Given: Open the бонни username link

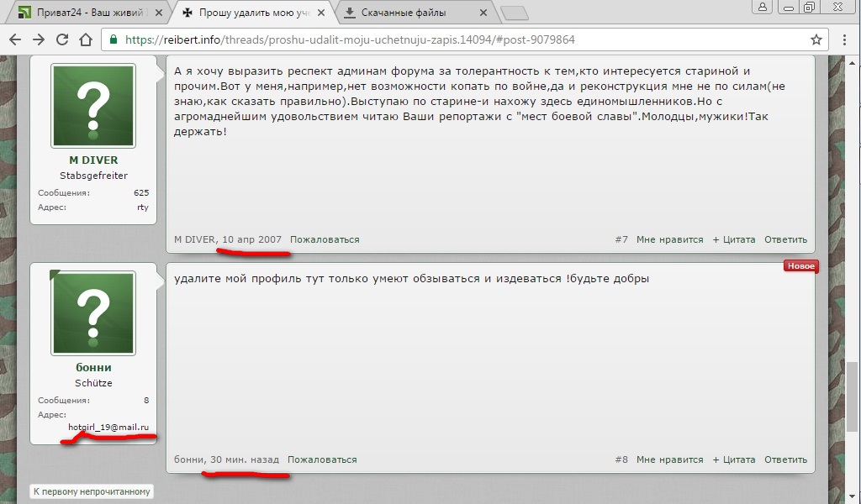Looking at the screenshot, I should click(93, 367).
